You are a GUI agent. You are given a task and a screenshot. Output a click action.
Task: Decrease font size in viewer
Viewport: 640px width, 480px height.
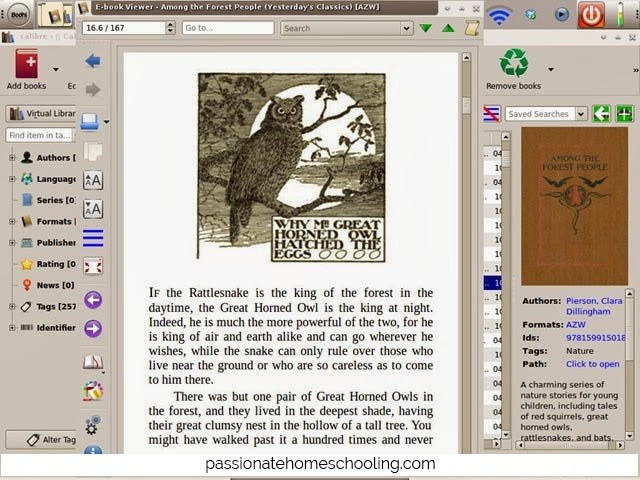[x=93, y=209]
